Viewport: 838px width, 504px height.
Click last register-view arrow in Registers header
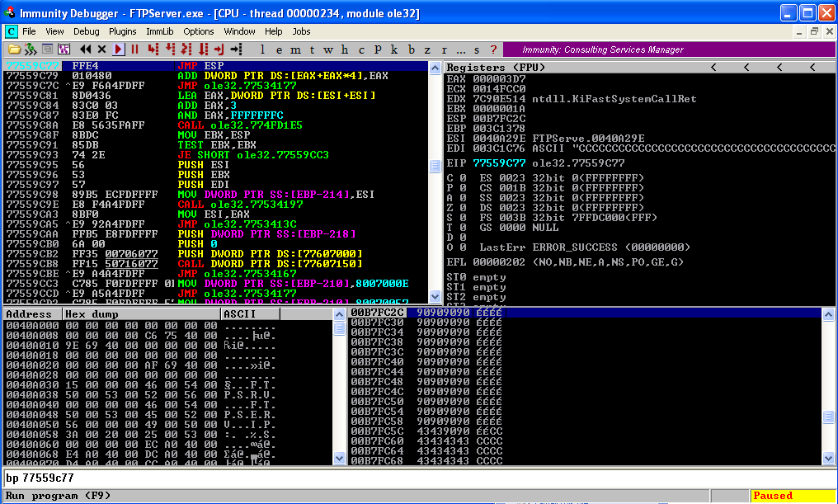[x=812, y=68]
